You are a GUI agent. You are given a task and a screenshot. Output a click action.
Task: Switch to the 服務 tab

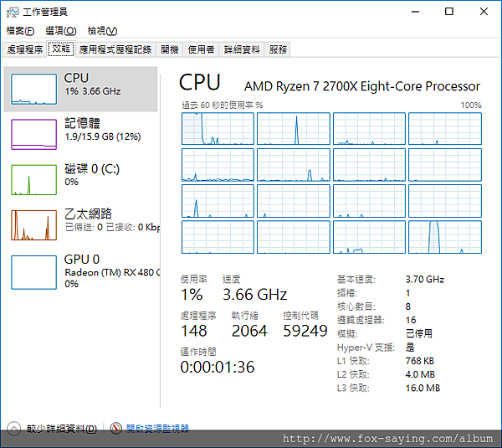278,49
